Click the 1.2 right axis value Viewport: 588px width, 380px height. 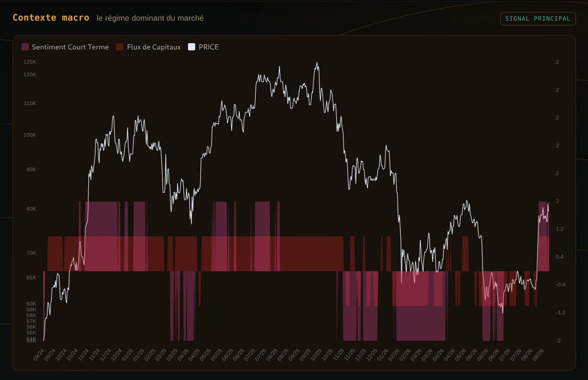point(560,229)
